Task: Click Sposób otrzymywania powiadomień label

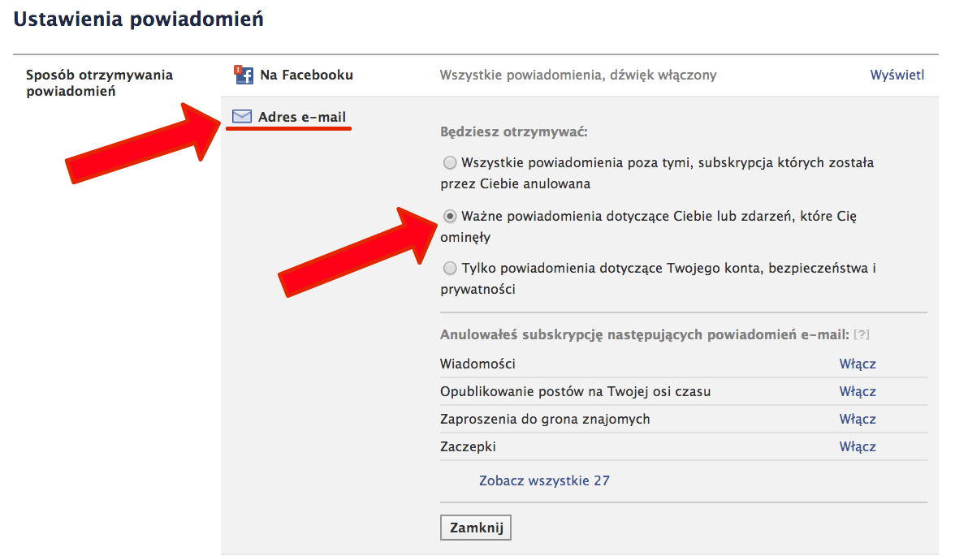Action: [x=99, y=83]
